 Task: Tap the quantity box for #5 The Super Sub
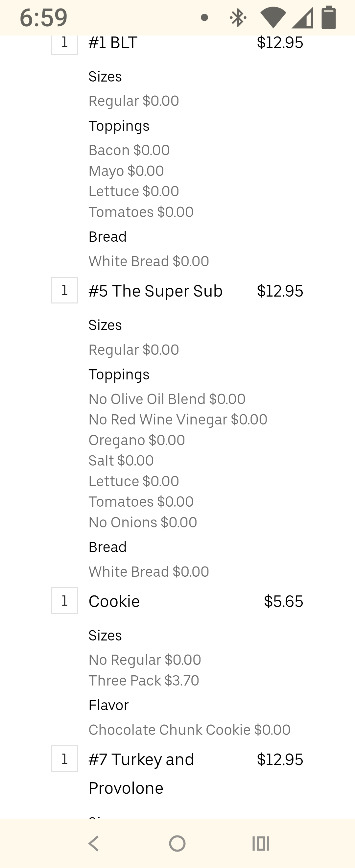click(x=64, y=290)
